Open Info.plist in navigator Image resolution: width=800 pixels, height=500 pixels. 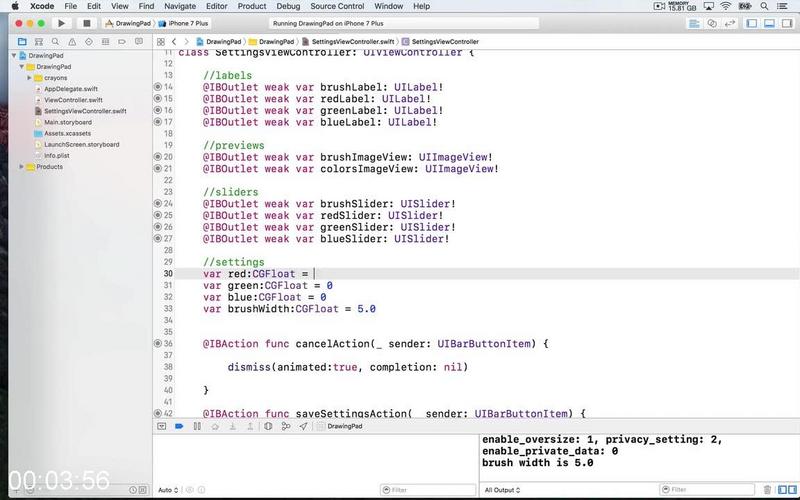56,156
